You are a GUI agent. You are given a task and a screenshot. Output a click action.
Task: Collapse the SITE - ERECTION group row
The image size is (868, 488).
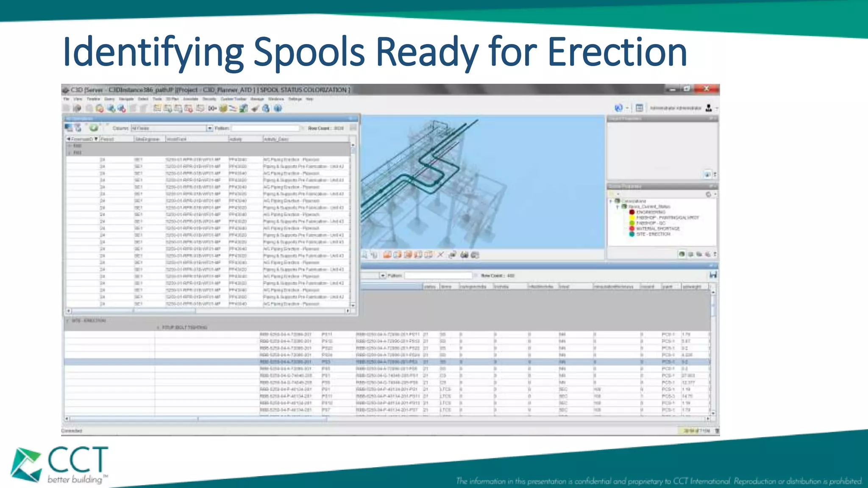pos(67,321)
